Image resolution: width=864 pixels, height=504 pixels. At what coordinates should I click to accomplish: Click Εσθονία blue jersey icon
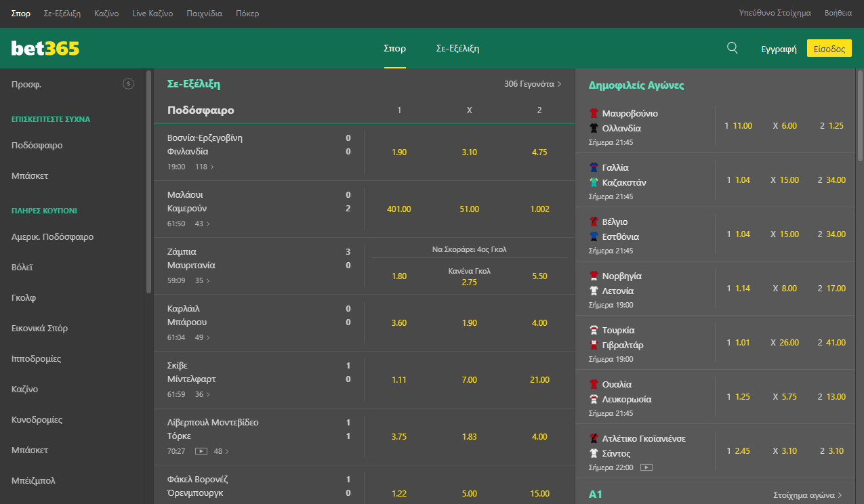(594, 236)
